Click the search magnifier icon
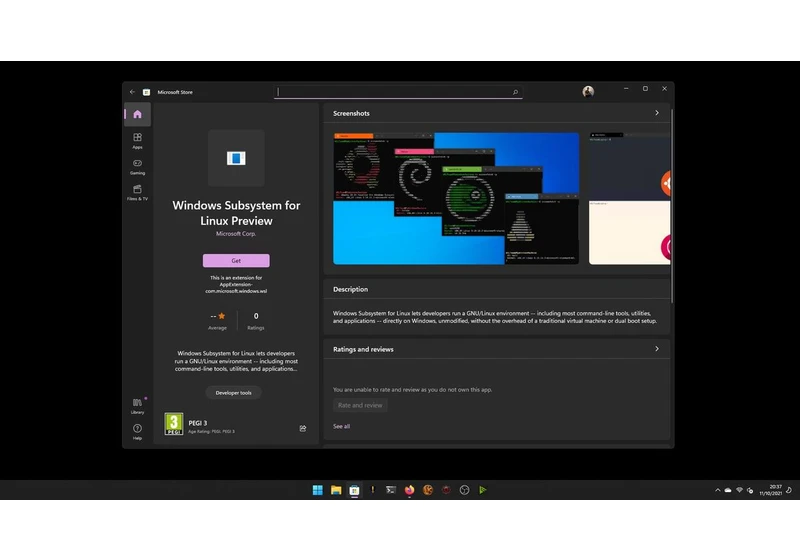The image size is (800, 560). [515, 92]
